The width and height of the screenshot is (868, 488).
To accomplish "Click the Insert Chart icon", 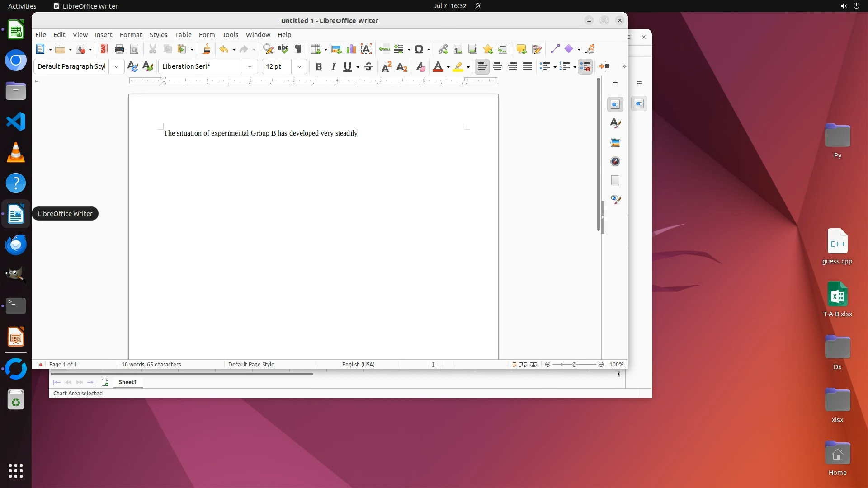I will pyautogui.click(x=351, y=49).
